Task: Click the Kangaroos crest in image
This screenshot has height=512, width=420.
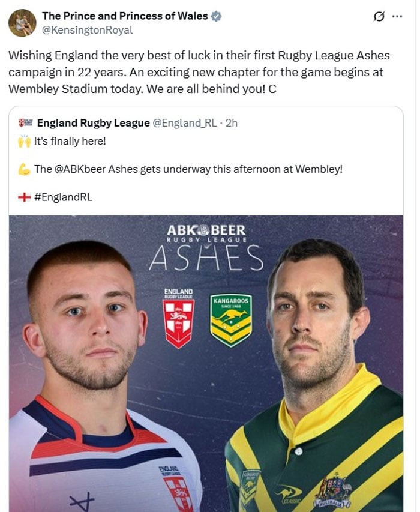Action: [x=231, y=319]
